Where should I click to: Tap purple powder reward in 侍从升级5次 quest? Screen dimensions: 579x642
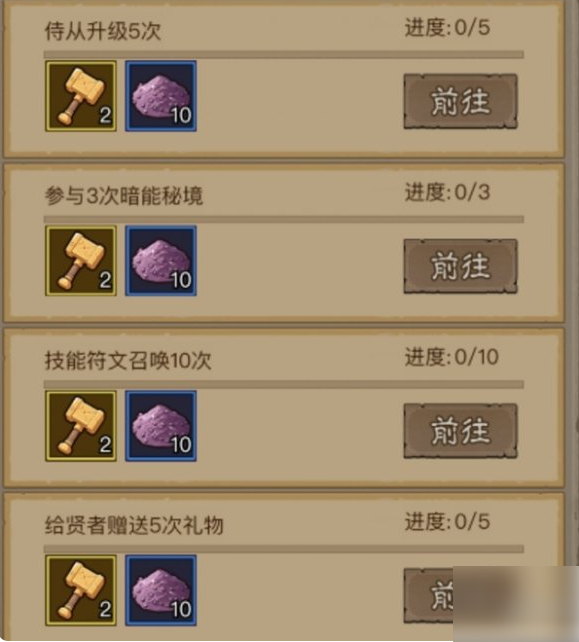pyautogui.click(x=161, y=96)
